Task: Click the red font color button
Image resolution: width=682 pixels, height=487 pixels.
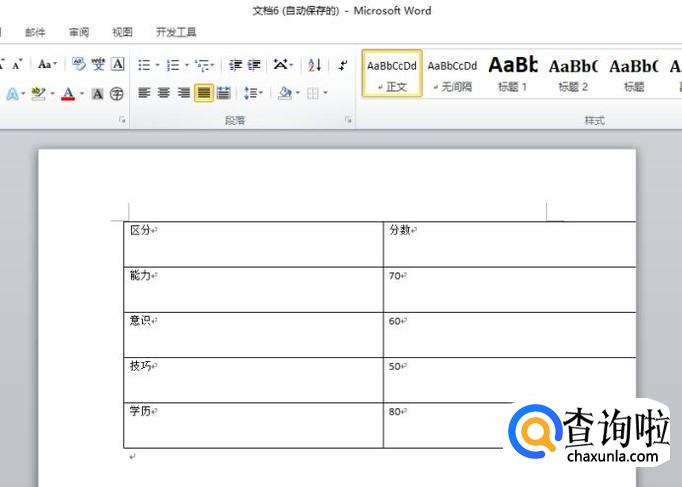Action: [68, 94]
